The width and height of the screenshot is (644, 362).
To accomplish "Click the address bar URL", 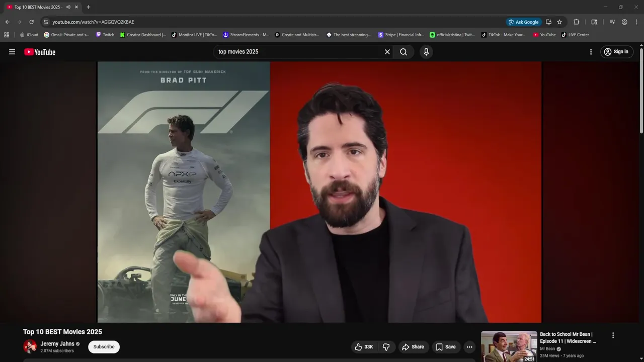I will [x=93, y=22].
